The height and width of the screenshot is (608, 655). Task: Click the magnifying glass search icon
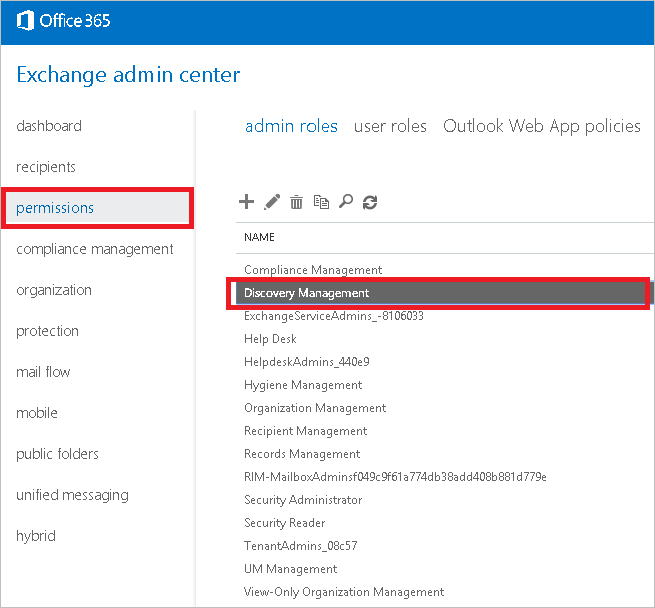click(346, 201)
